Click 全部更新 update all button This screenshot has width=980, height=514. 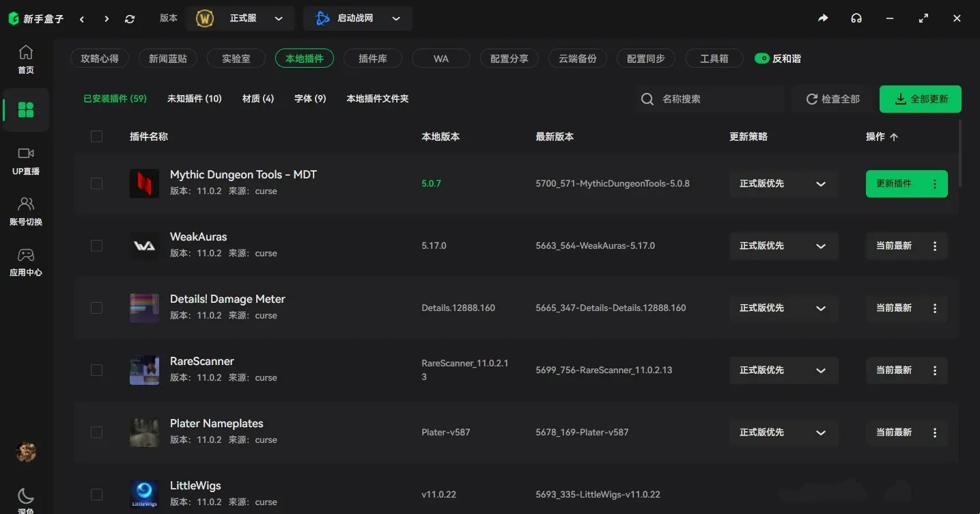(x=921, y=99)
